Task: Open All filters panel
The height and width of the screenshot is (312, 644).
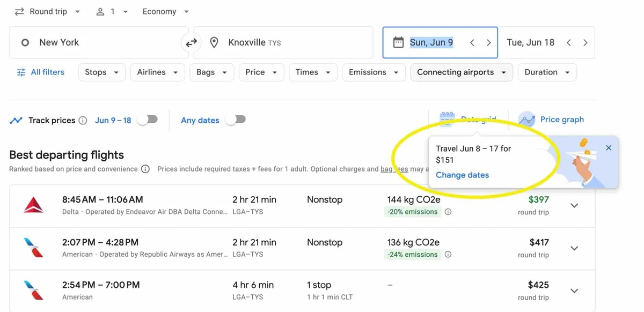Action: (x=41, y=72)
